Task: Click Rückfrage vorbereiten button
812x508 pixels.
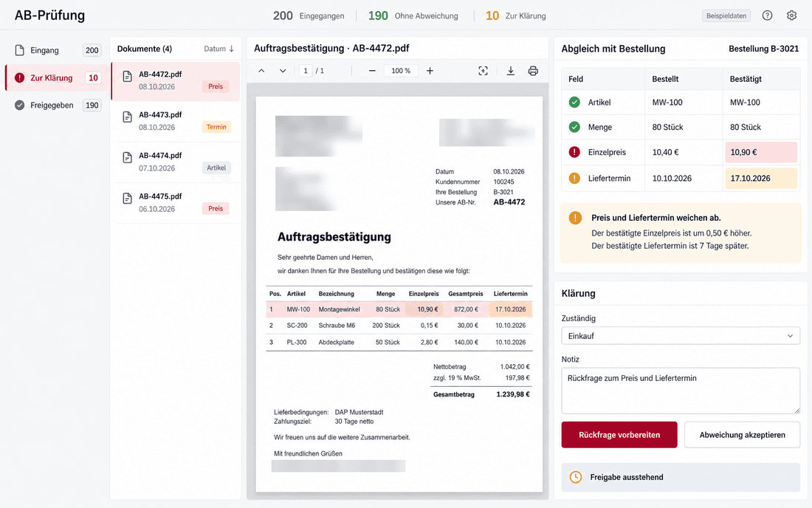Action: (x=619, y=434)
